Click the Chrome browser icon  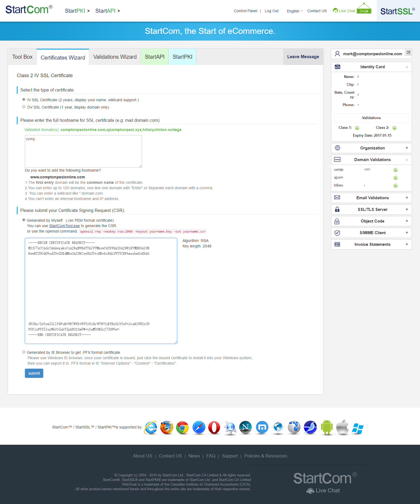pyautogui.click(x=183, y=428)
